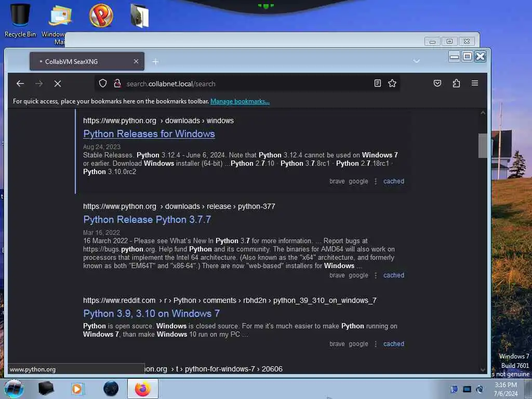Click the page scrollbar thumb
Viewport: 532px width, 399px height.
483,145
